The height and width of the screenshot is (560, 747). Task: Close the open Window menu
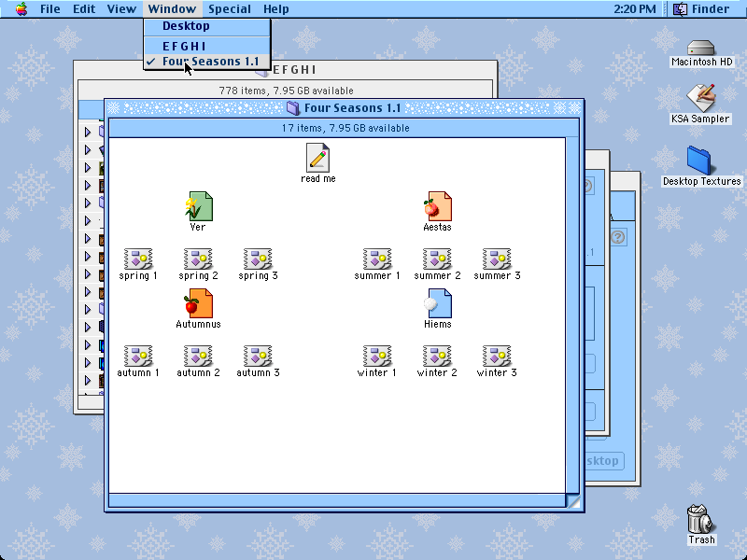pyautogui.click(x=172, y=8)
